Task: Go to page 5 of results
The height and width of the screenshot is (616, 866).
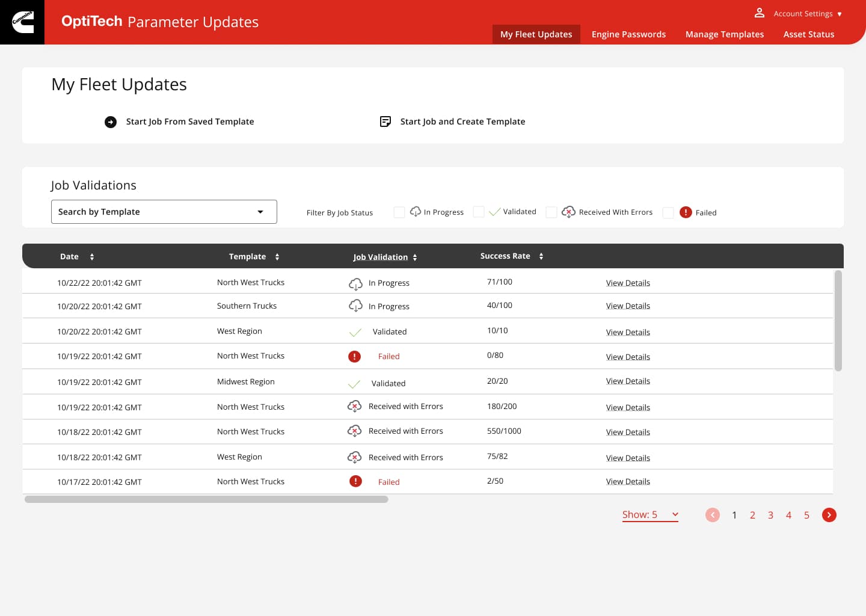Action: point(806,516)
